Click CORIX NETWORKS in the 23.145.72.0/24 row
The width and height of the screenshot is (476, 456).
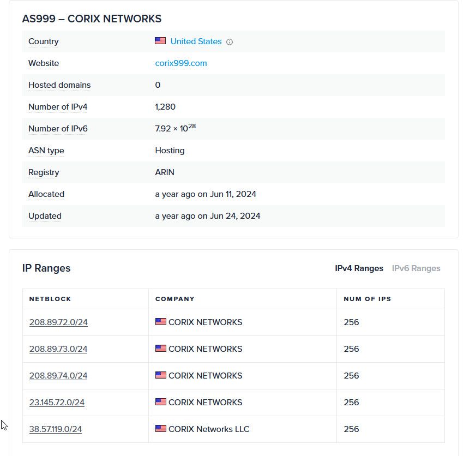click(x=205, y=402)
